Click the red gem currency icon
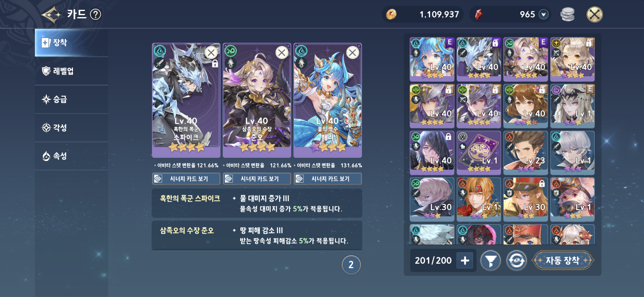 [479, 14]
